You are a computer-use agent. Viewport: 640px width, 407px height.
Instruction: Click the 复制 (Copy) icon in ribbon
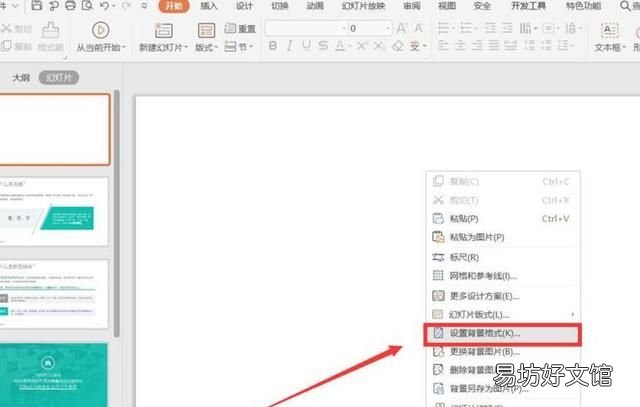click(6, 46)
